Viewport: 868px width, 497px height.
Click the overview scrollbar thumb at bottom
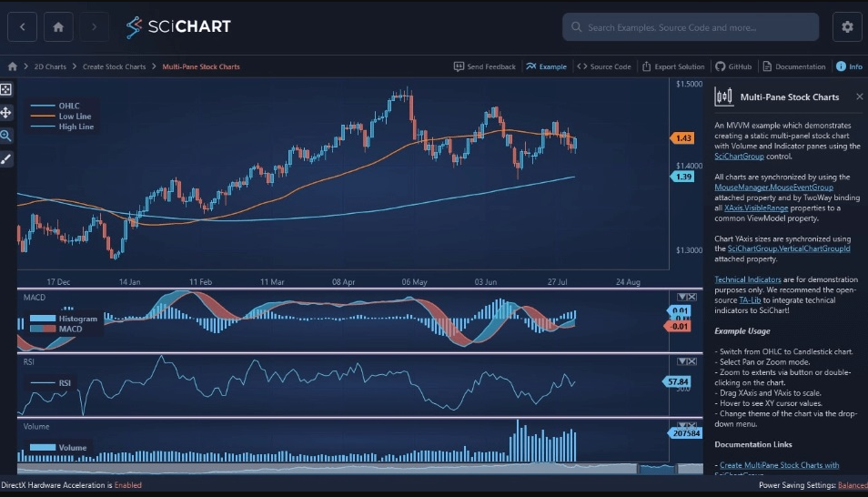(657, 469)
